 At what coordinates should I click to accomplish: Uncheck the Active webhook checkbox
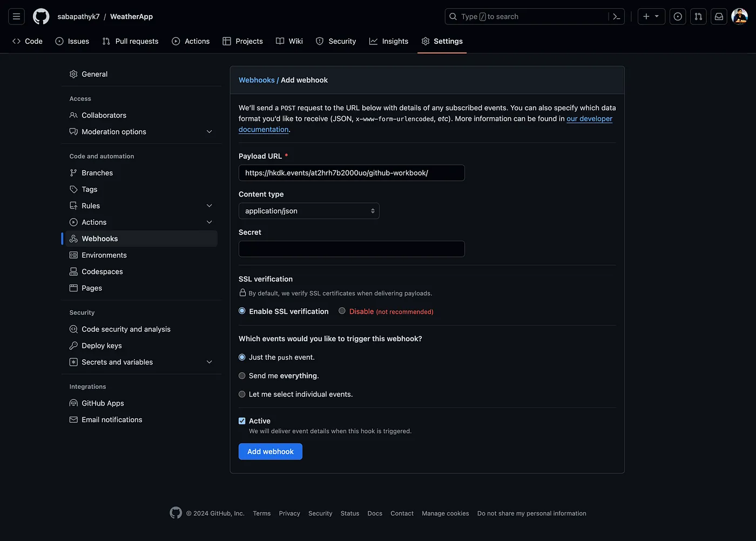[241, 421]
